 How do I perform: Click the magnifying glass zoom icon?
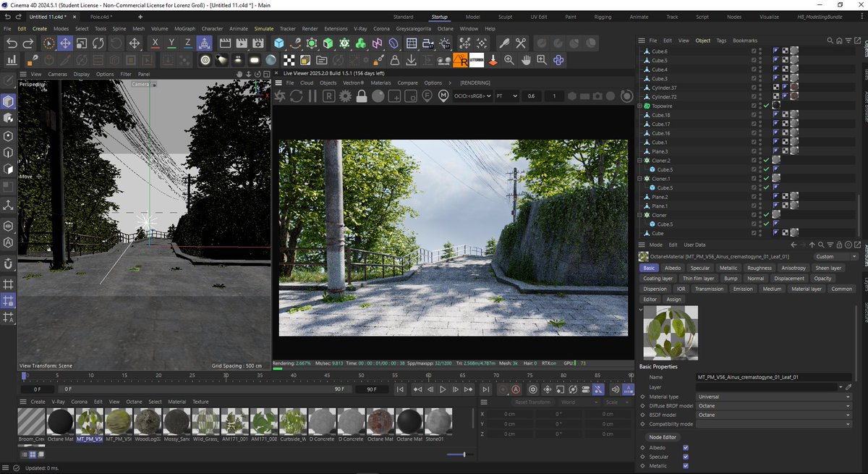click(509, 60)
